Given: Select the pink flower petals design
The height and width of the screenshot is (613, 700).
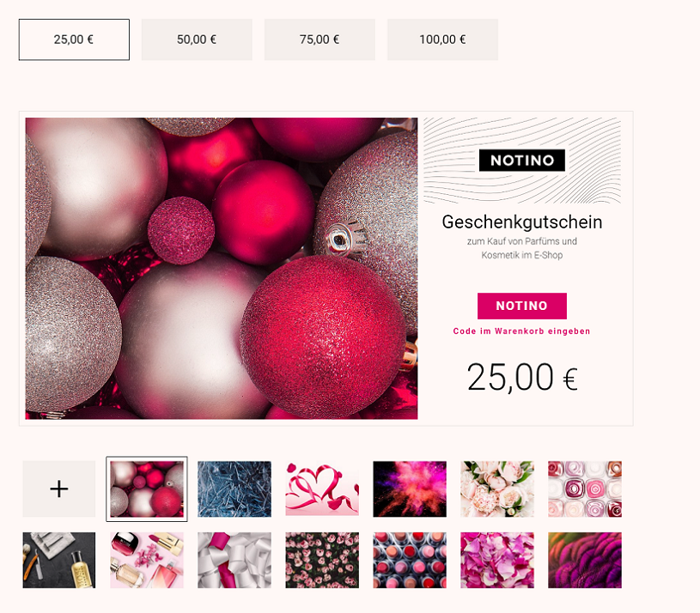Looking at the screenshot, I should click(x=497, y=560).
